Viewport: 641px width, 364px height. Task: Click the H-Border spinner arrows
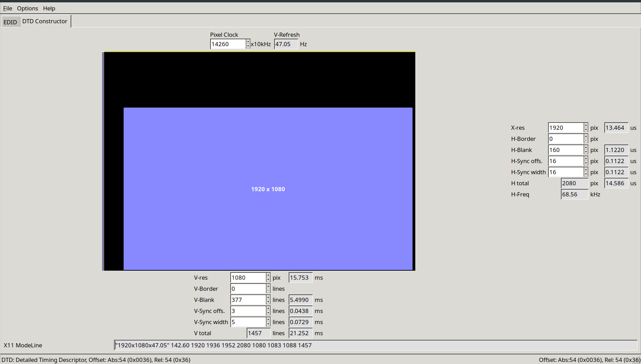(586, 139)
